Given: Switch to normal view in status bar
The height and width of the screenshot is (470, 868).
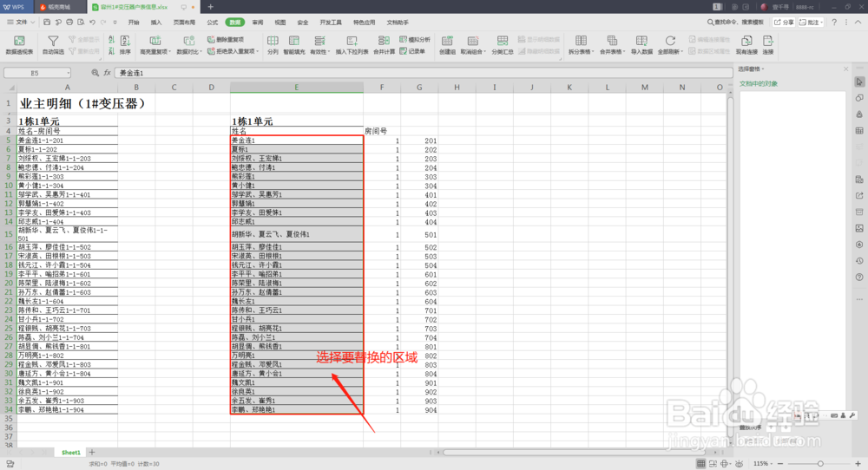Looking at the screenshot, I should pos(700,463).
